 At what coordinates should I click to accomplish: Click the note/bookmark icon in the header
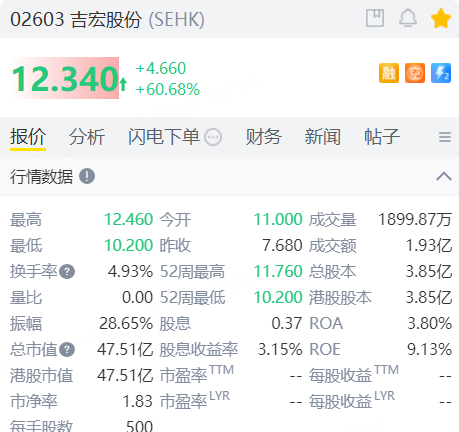(375, 18)
